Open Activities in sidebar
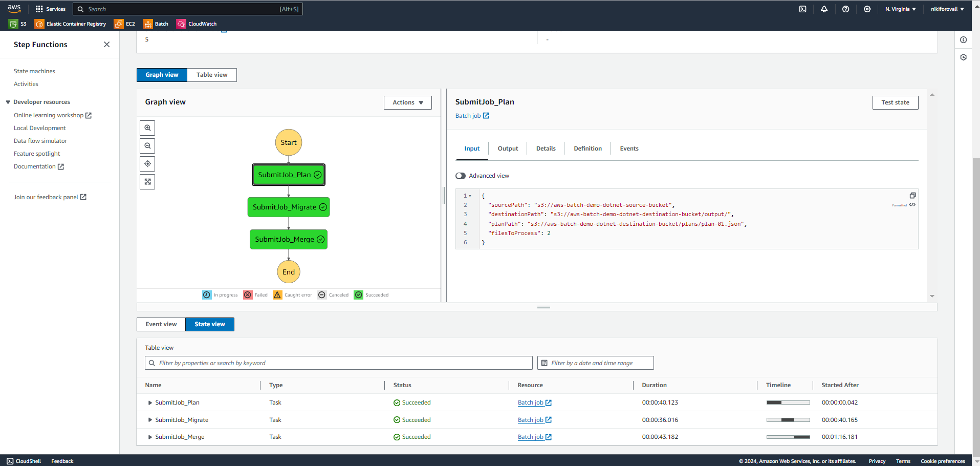The height and width of the screenshot is (466, 980). click(26, 84)
